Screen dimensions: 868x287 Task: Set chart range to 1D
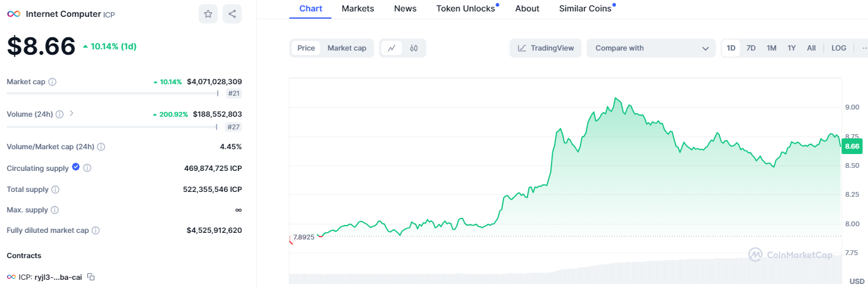pyautogui.click(x=731, y=48)
